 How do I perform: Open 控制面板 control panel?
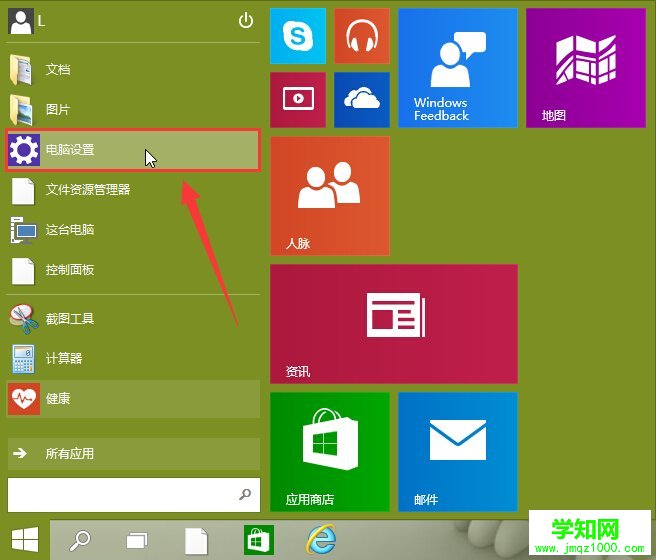tap(133, 270)
